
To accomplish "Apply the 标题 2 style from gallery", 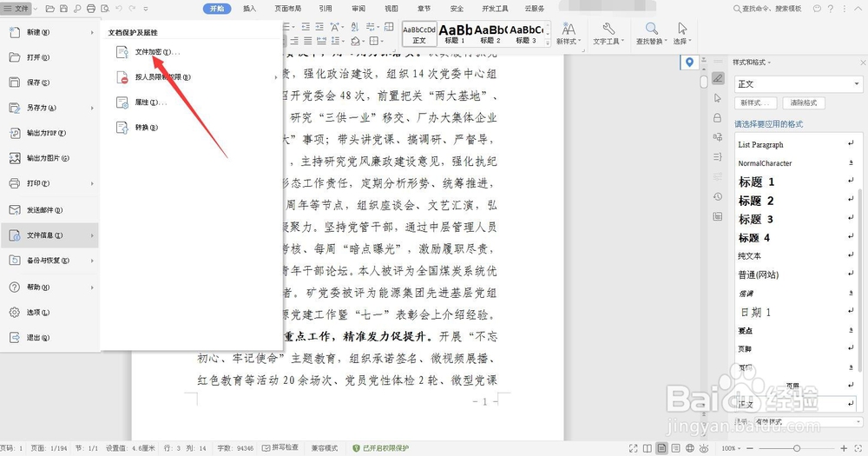I will coord(490,34).
